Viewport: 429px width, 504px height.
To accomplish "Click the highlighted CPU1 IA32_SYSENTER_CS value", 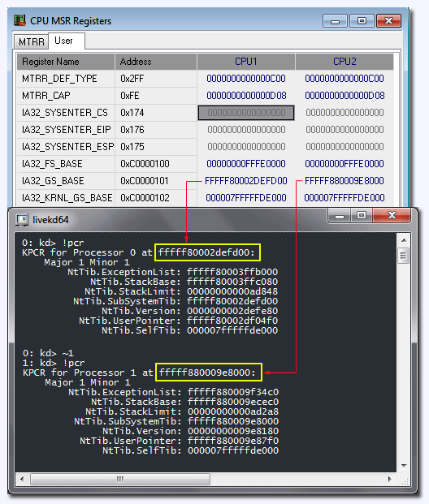I will tap(246, 113).
